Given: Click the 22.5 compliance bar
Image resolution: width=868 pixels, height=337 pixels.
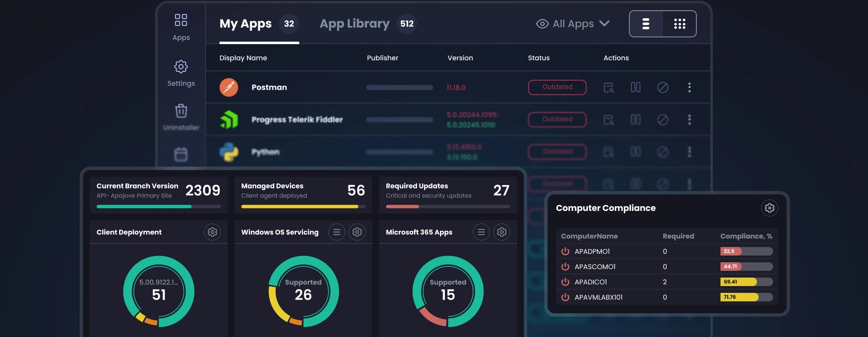Looking at the screenshot, I should (x=746, y=251).
